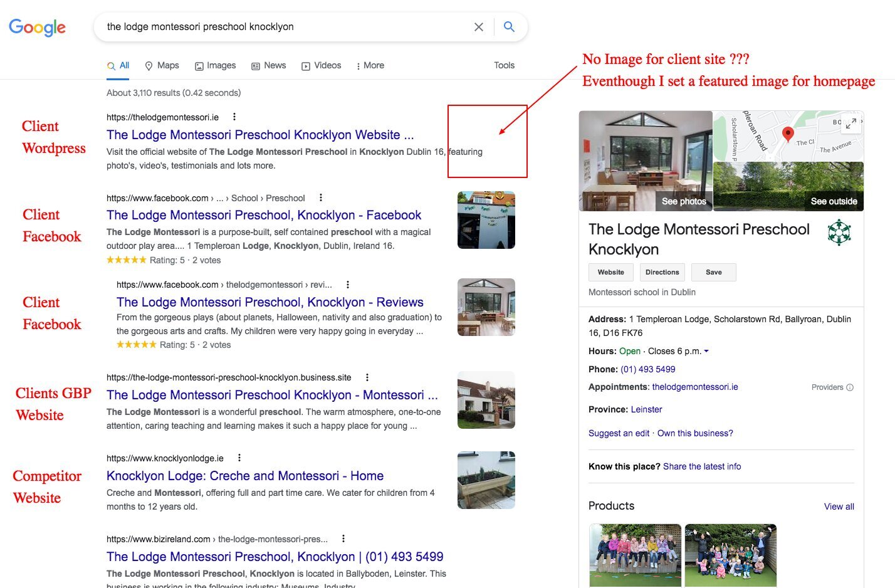Image resolution: width=895 pixels, height=588 pixels.
Task: Open the Knocklyon - Reviews result title
Action: click(x=270, y=302)
